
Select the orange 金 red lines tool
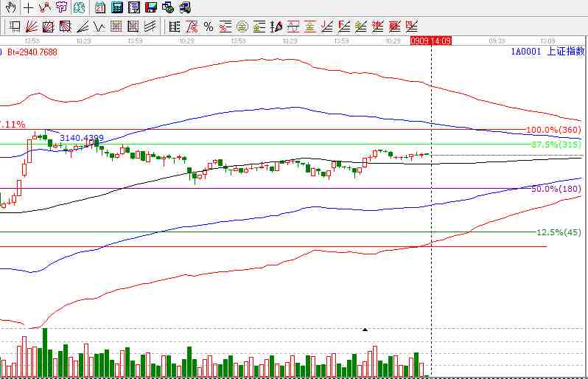310,27
